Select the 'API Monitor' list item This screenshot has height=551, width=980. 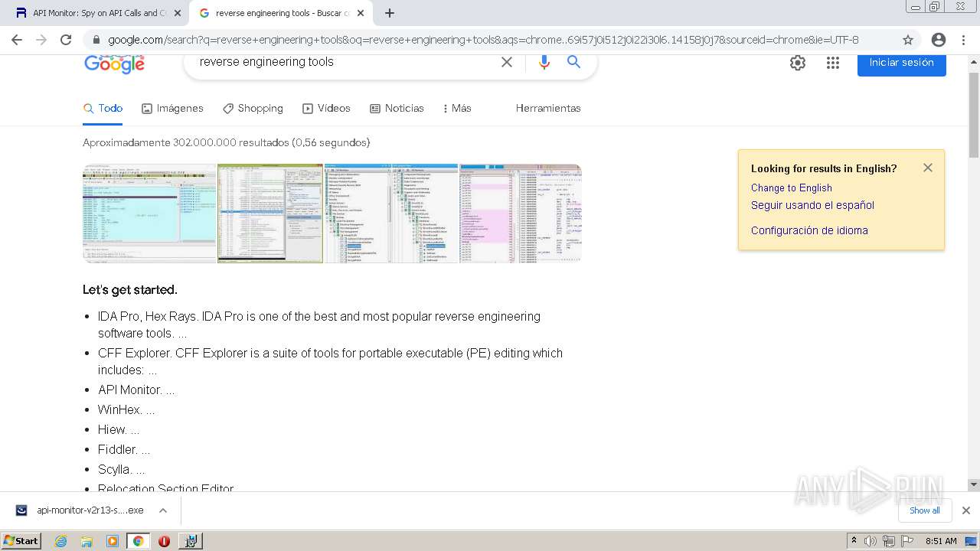[136, 390]
